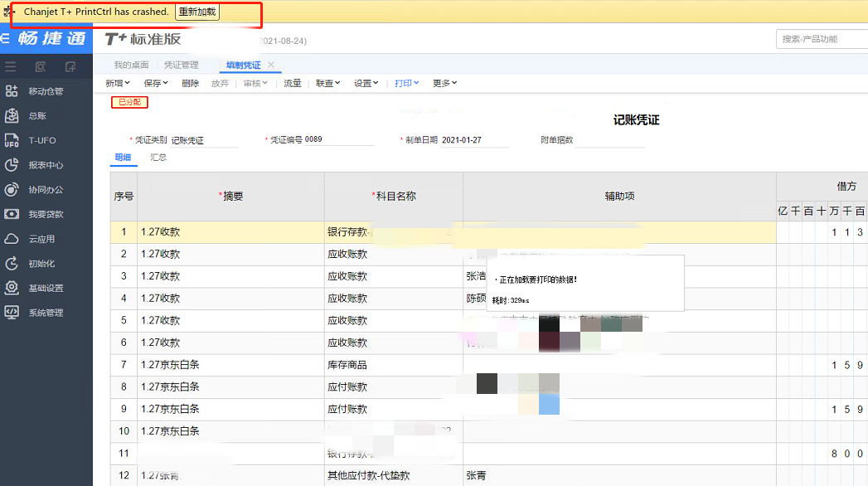Screen dimensions: 868x486
Task: Click the sidebar search icon
Action: [41, 67]
